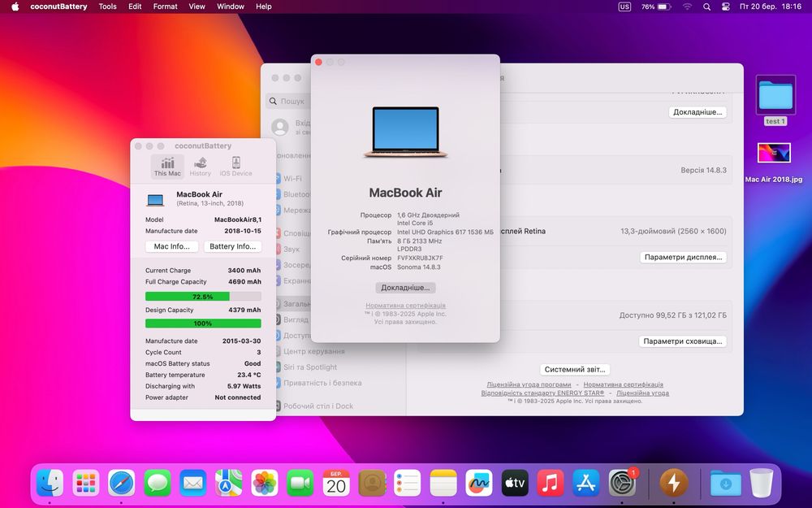Click Докладніше... button in System Settings
This screenshot has width=812, height=508.
(x=698, y=112)
